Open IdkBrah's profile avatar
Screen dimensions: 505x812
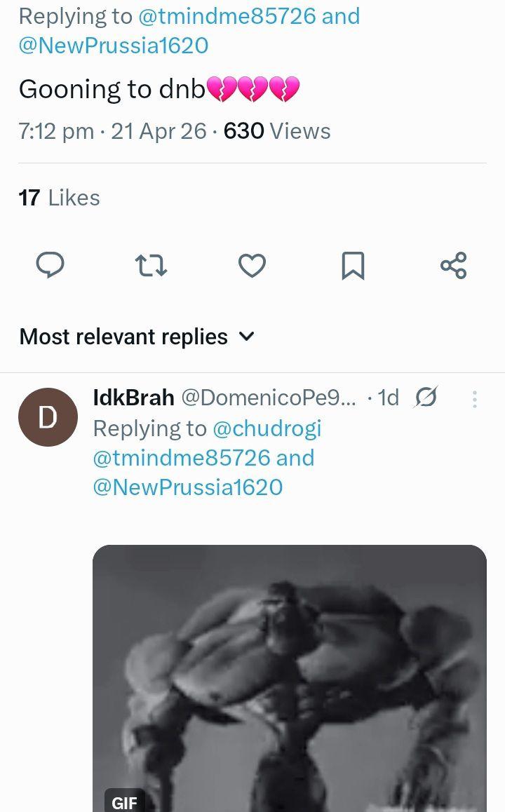tap(48, 417)
